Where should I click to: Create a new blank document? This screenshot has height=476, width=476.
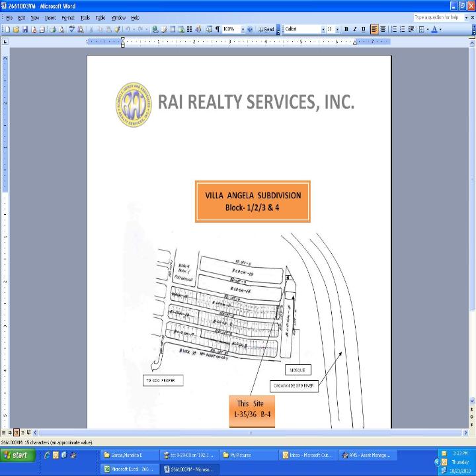coord(7,30)
